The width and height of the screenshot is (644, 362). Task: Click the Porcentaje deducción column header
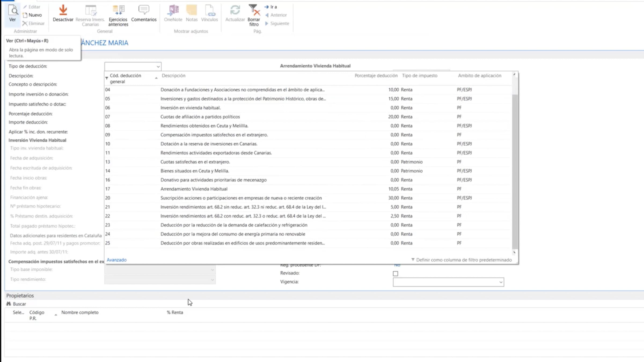click(x=376, y=76)
